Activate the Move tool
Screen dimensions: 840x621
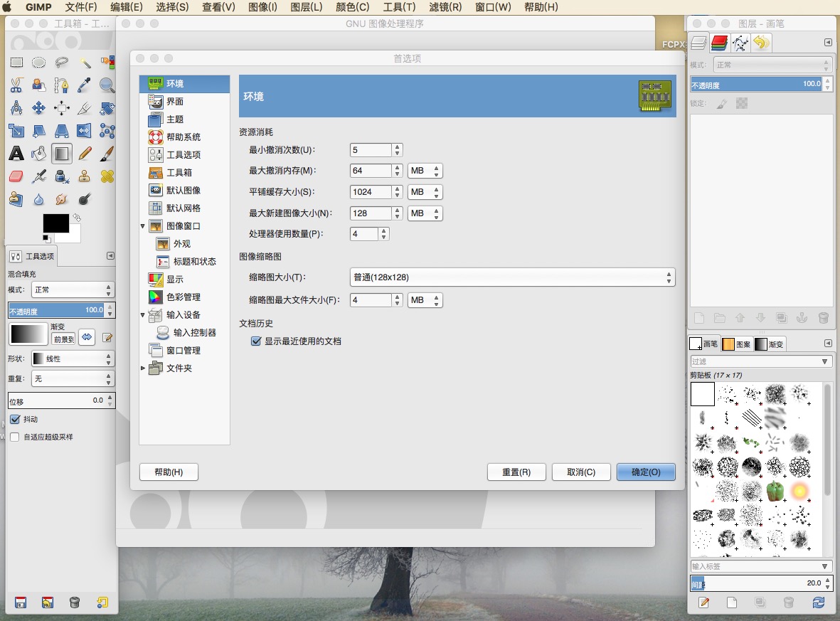(x=39, y=109)
